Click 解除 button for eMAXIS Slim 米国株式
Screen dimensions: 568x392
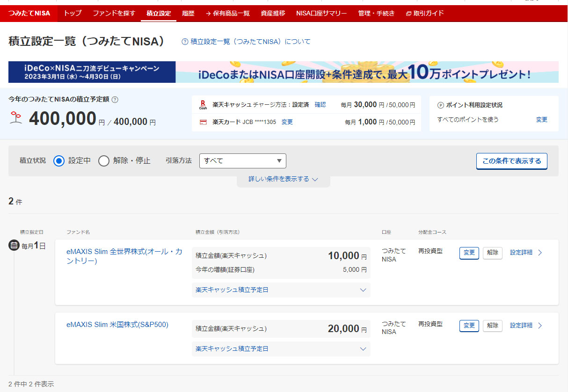tap(492, 326)
